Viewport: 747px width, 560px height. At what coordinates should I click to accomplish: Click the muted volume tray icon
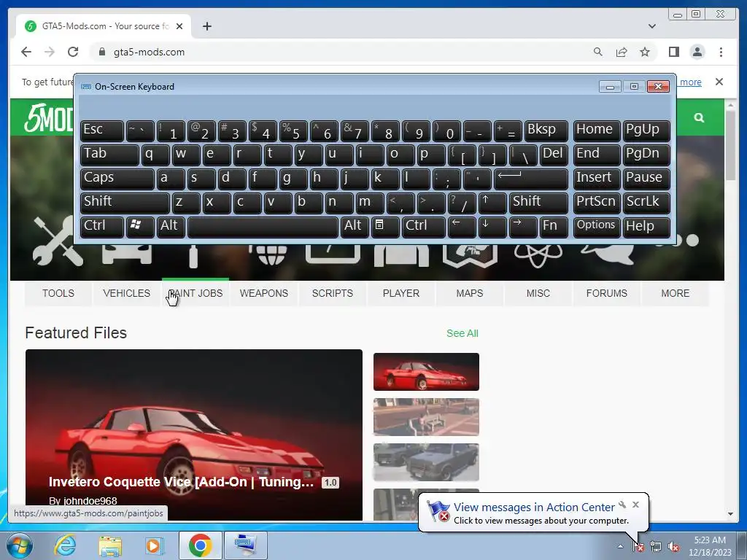click(673, 547)
